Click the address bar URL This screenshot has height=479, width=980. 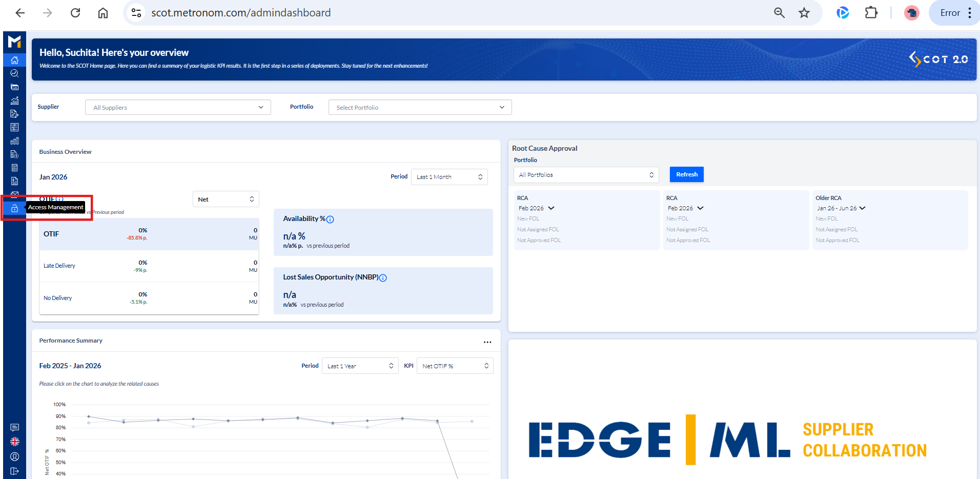[241, 13]
